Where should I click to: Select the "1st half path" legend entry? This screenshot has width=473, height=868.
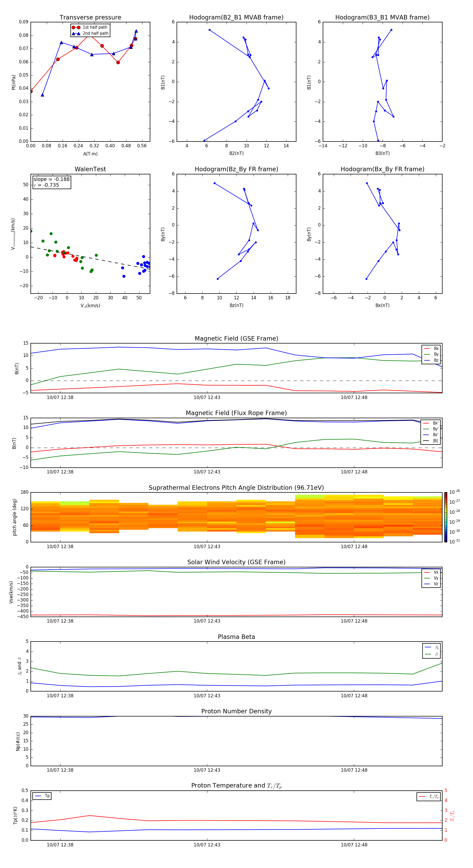pos(90,27)
